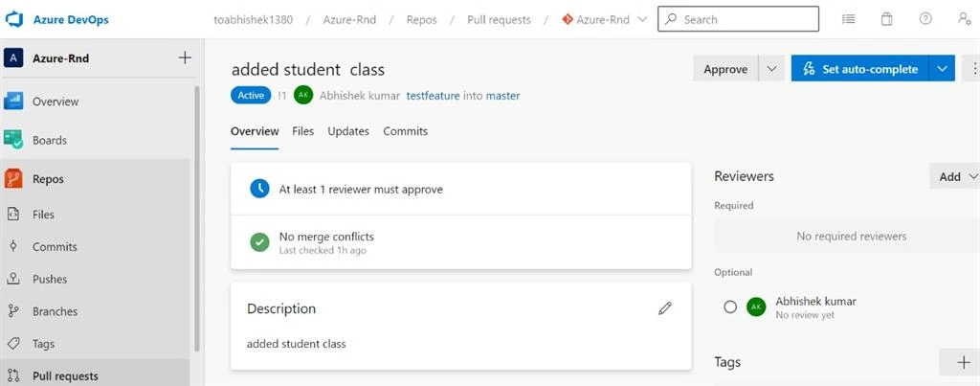The width and height of the screenshot is (980, 386).
Task: Switch to the Commits tab
Action: click(x=406, y=131)
